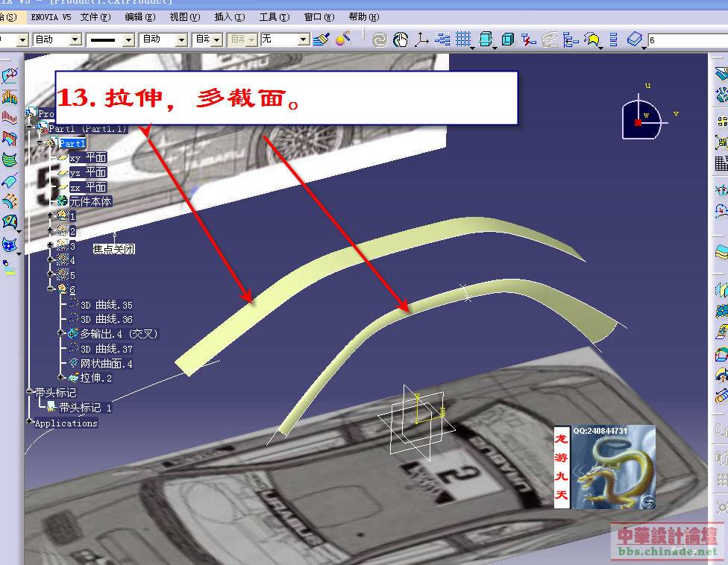The height and width of the screenshot is (565, 728).
Task: Click the yellow-blue layered surface icon on right
Action: click(721, 253)
